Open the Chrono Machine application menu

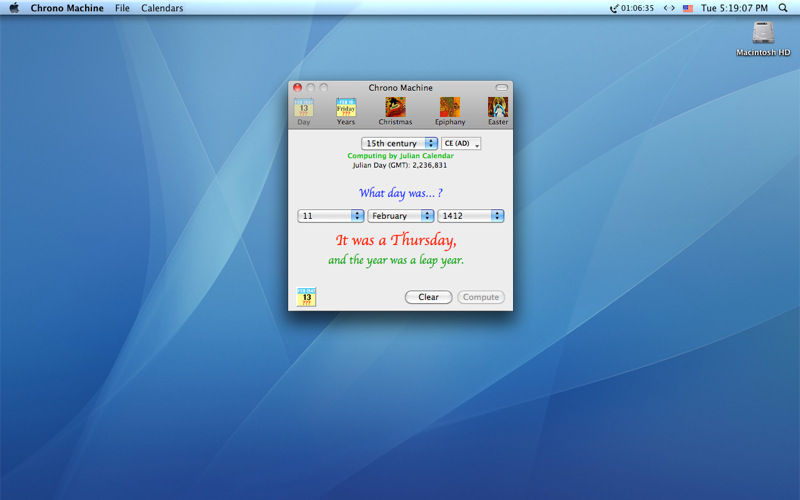tap(67, 8)
